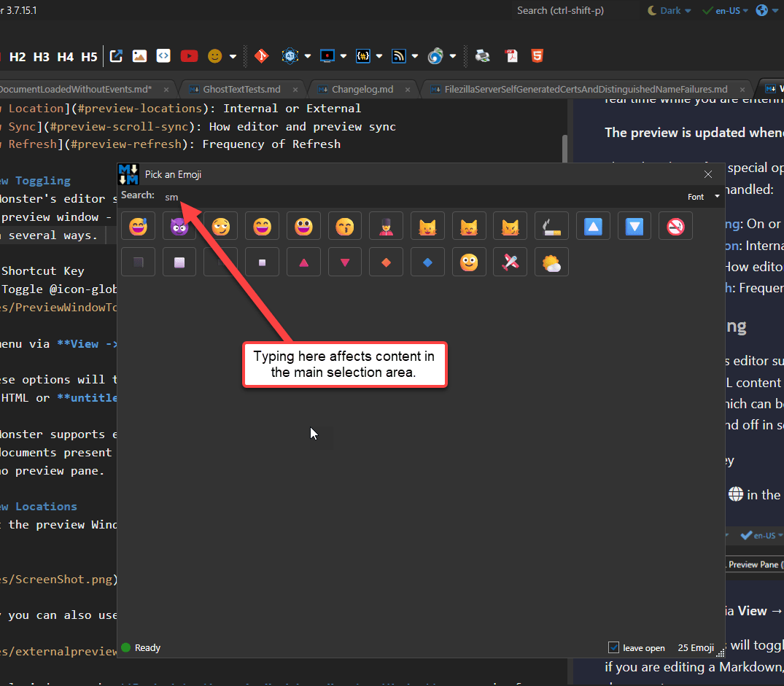Viewport: 784px width, 686px height.
Task: Click the editor vertical scrollbar thumb
Action: click(564, 149)
